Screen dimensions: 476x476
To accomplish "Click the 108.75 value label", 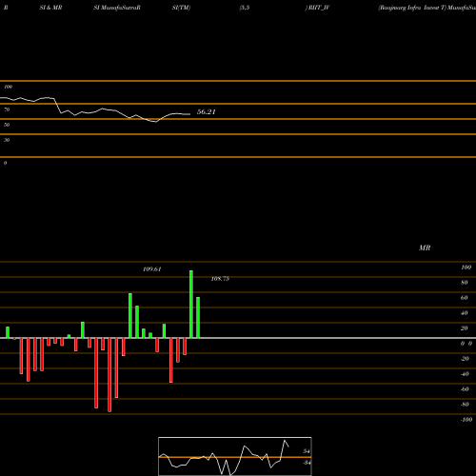I will [220, 279].
